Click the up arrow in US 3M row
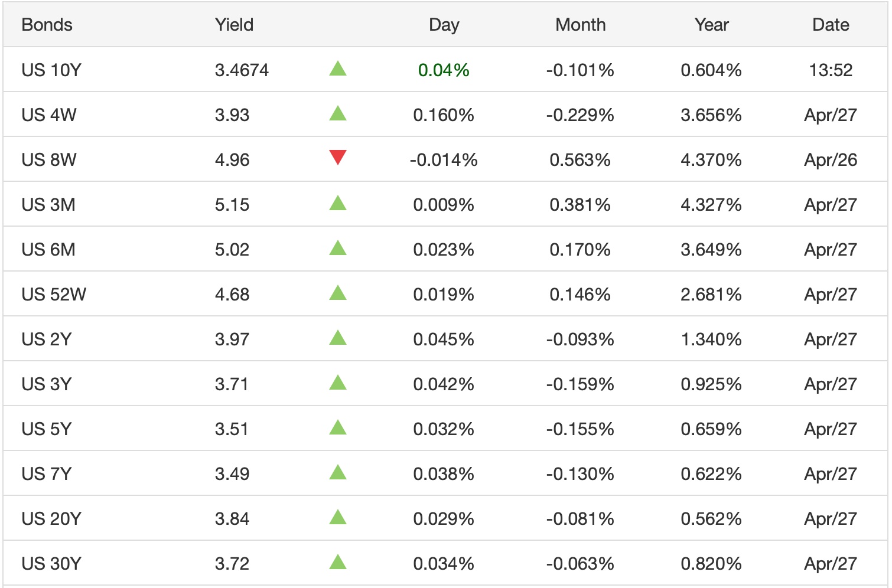The image size is (892, 588). [337, 204]
